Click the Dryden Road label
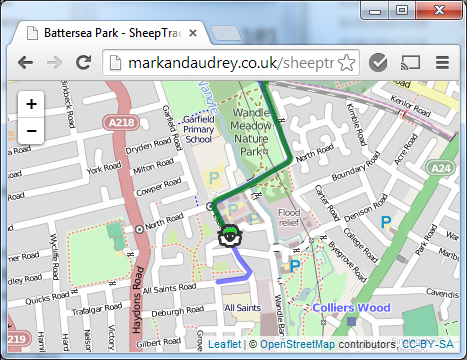The width and height of the screenshot is (467, 360). [x=148, y=145]
